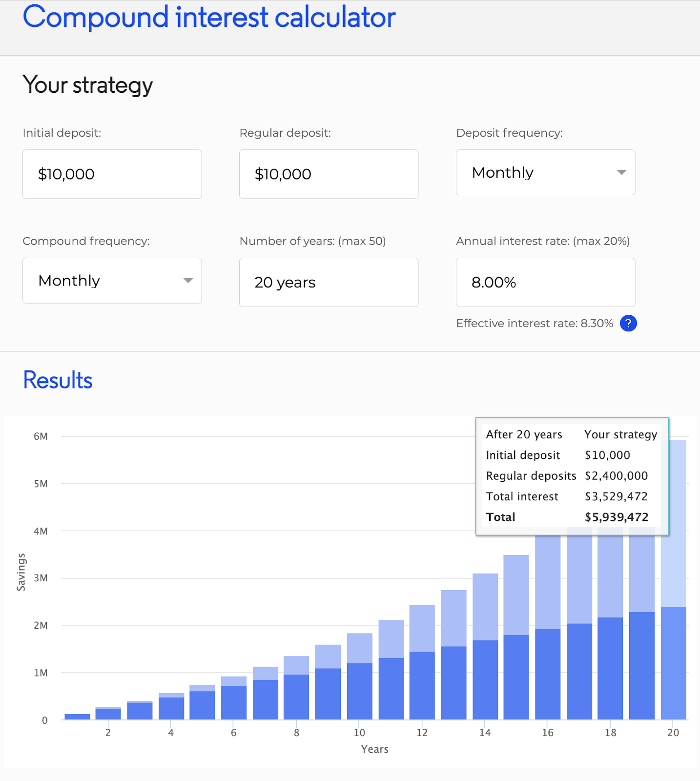Select the Compound interest calculator heading
Screen dimensions: 700x781
(209, 18)
